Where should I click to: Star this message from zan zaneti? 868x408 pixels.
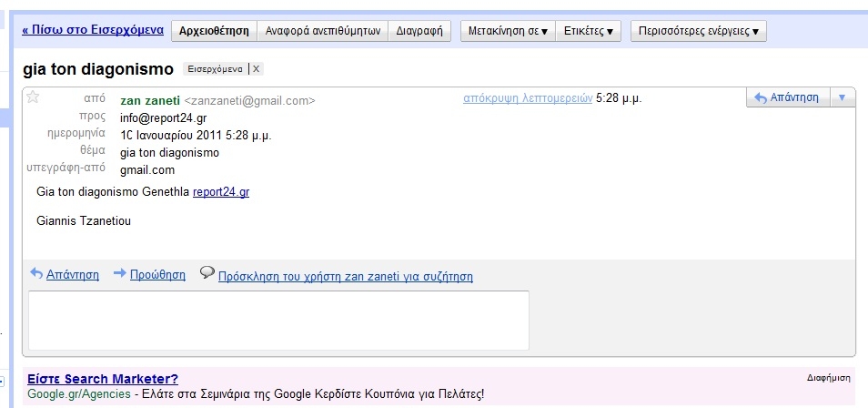point(33,97)
